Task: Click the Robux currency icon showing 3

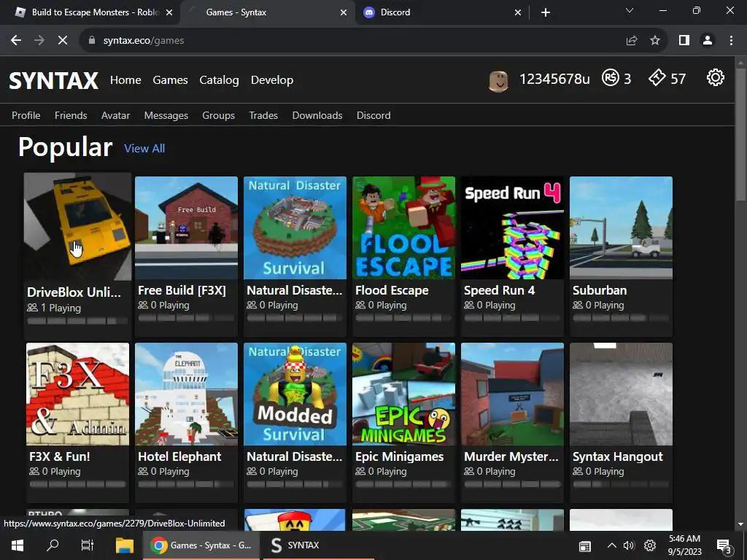Action: (x=611, y=77)
